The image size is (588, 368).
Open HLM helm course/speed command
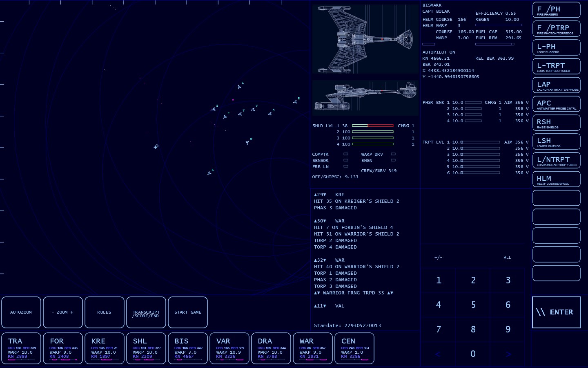[556, 179]
